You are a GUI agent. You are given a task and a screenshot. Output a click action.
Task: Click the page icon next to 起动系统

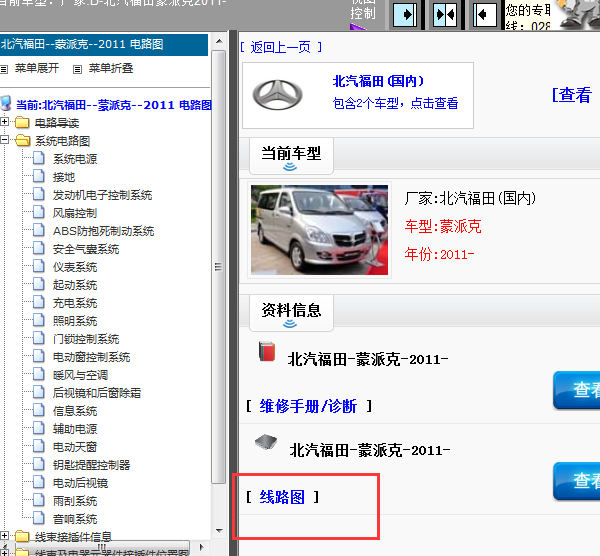tap(39, 284)
